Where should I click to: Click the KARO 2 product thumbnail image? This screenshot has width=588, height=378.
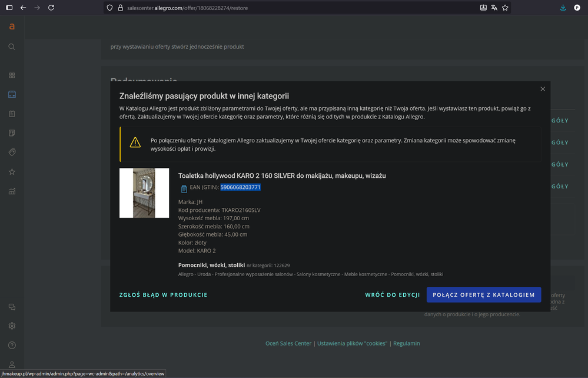(144, 193)
